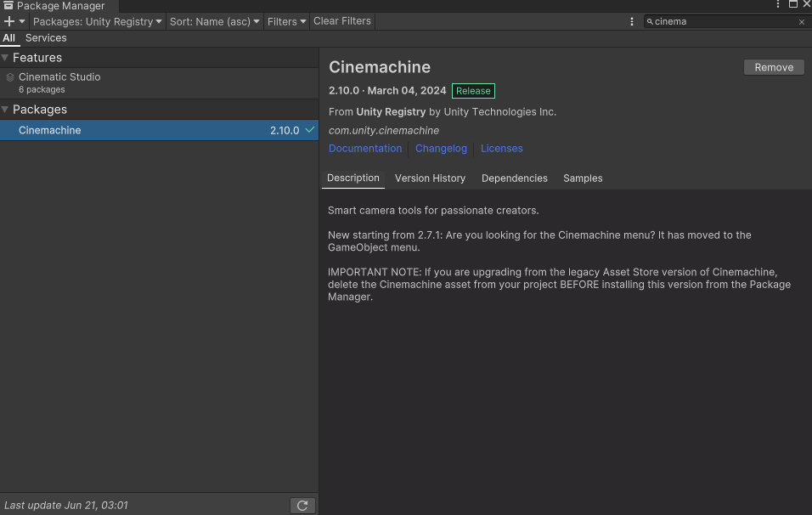The width and height of the screenshot is (812, 515).
Task: Select the Version History tab
Action: [431, 178]
